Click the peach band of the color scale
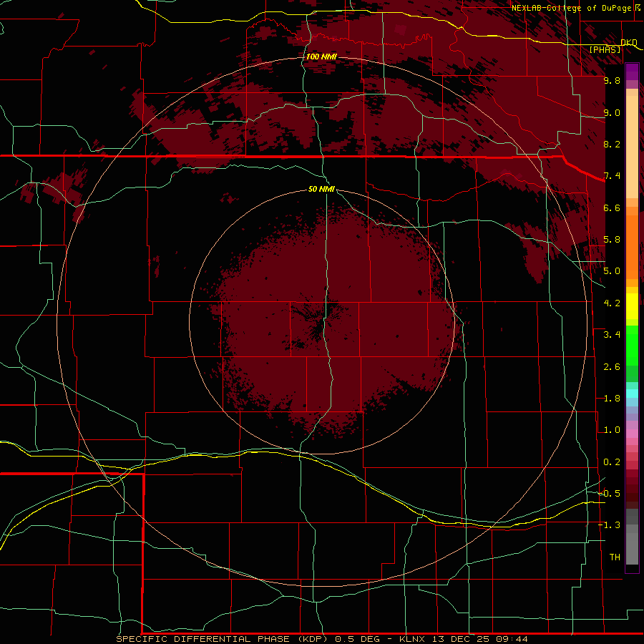This screenshot has height=644, width=644. [x=632, y=147]
